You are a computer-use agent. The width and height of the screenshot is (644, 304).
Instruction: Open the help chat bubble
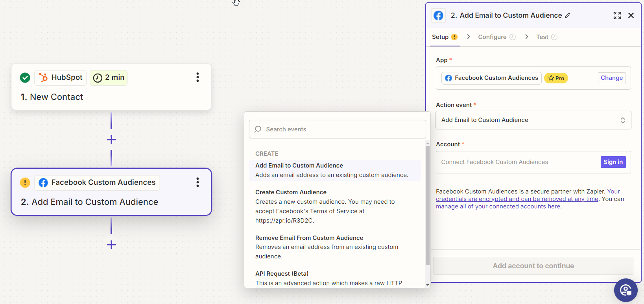626,290
